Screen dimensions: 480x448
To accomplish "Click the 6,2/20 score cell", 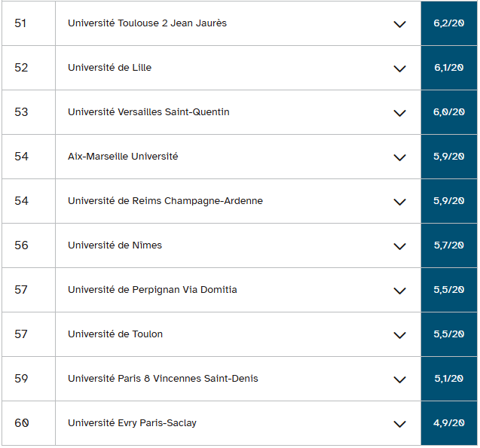I will click(449, 23).
